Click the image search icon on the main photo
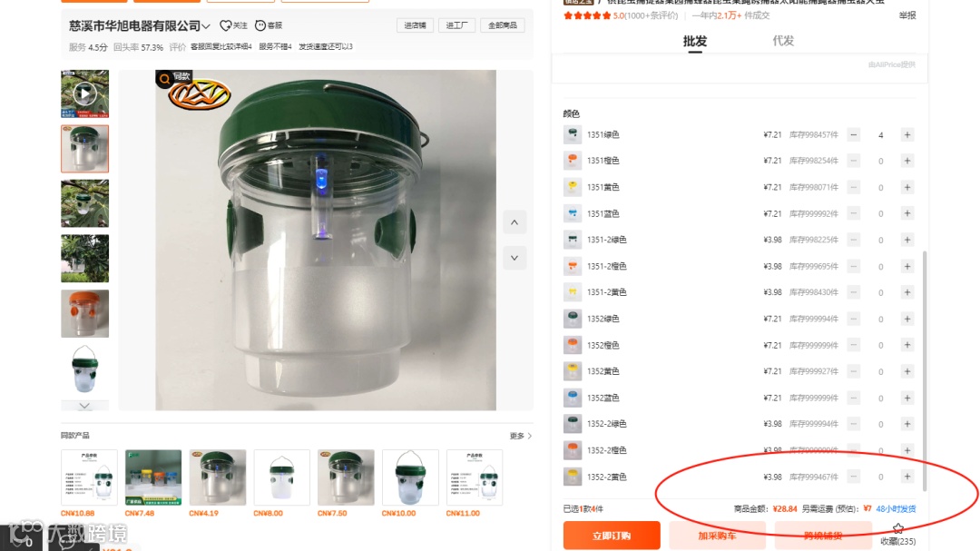 point(164,79)
